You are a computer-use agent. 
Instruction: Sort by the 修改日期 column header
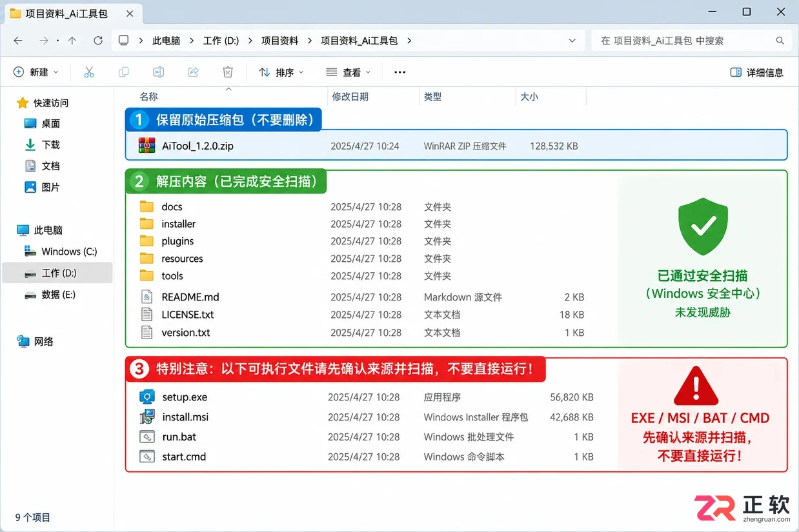tap(350, 97)
